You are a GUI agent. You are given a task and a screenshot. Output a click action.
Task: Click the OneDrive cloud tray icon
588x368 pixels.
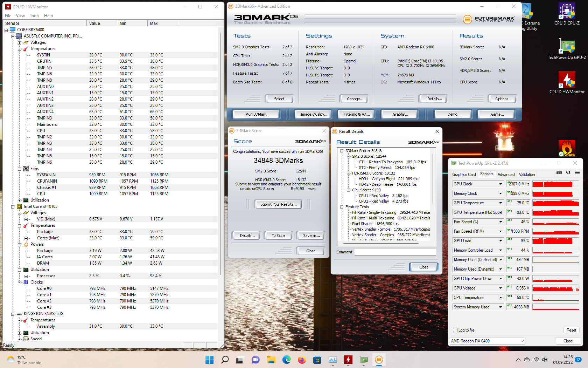tap(527, 360)
